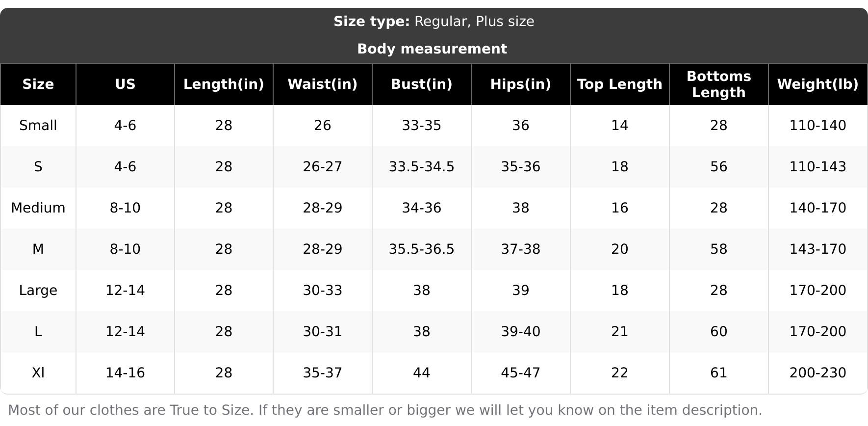Click the Large size row label
868x426 pixels.
pyautogui.click(x=38, y=291)
